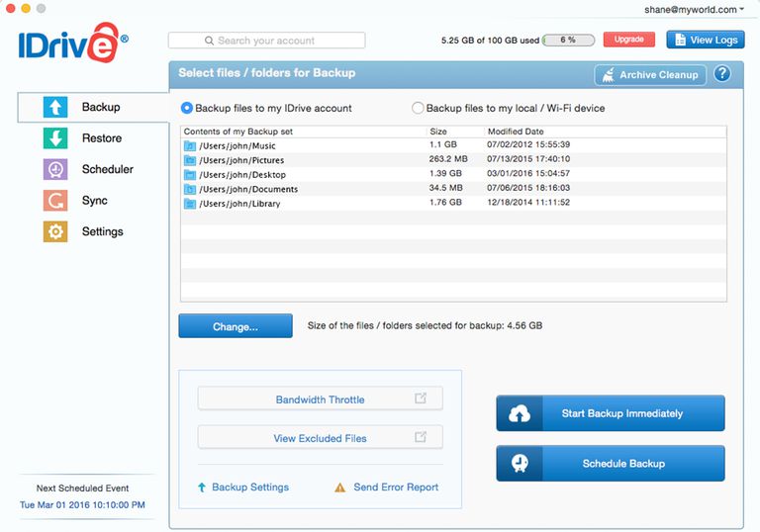Select the /Users/john/Library row
Viewport: 760px width, 532px height.
pyautogui.click(x=453, y=204)
